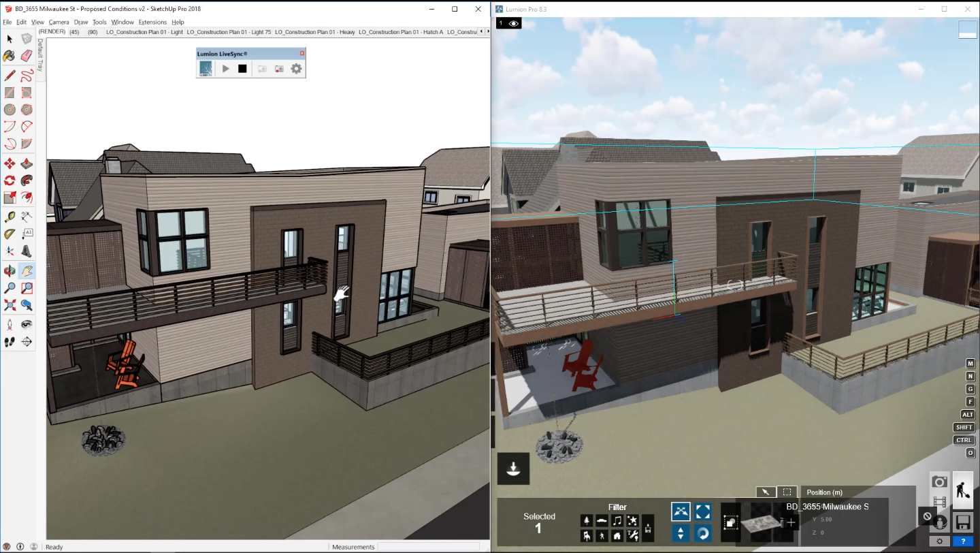Toggle the eye visibility icon in Lumion
This screenshot has width=980, height=553.
(514, 23)
